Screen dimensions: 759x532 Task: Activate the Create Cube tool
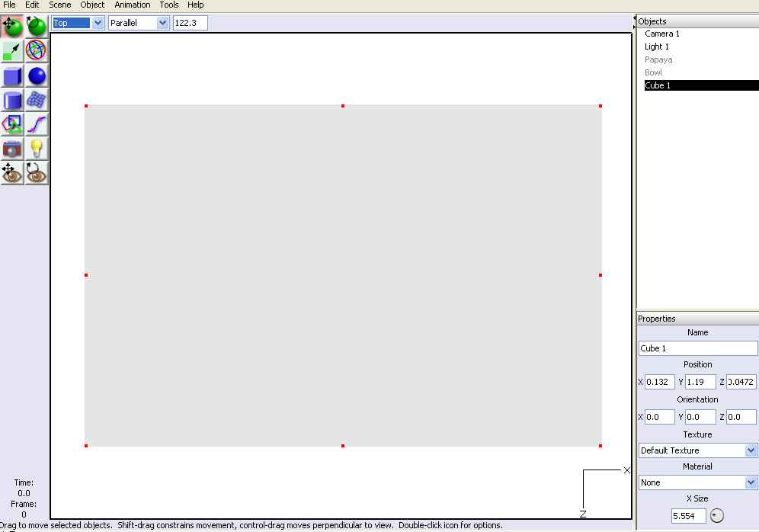click(12, 75)
